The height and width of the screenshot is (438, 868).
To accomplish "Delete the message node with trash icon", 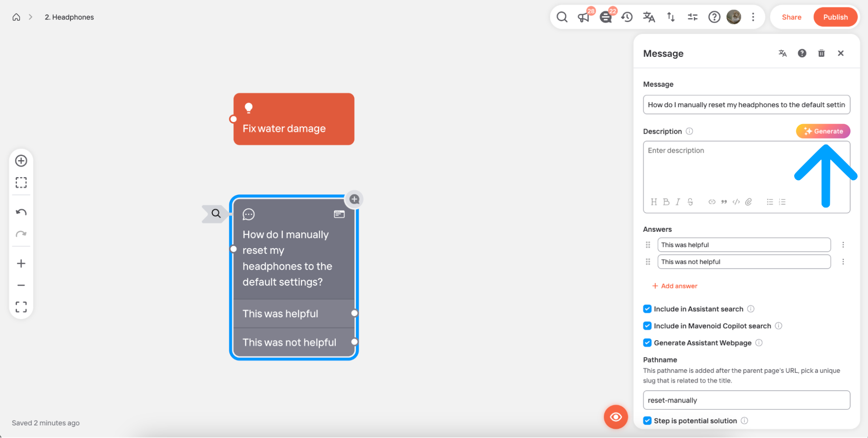I will pos(822,53).
